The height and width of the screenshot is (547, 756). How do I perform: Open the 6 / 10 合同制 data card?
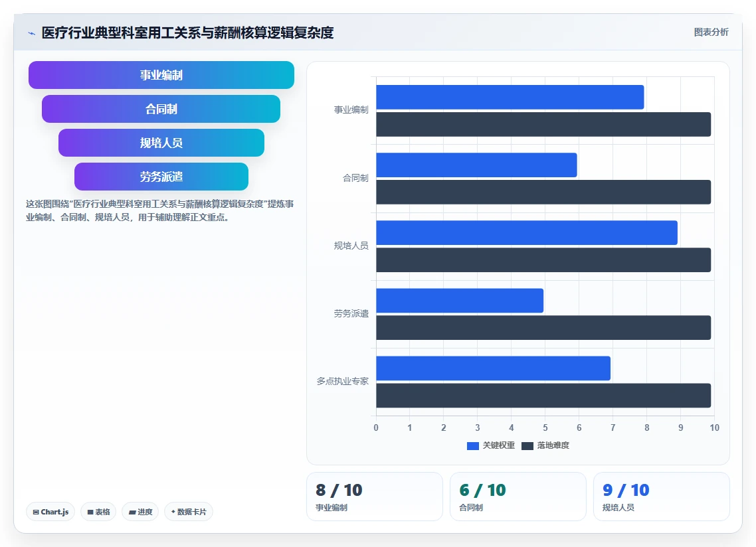tap(518, 497)
